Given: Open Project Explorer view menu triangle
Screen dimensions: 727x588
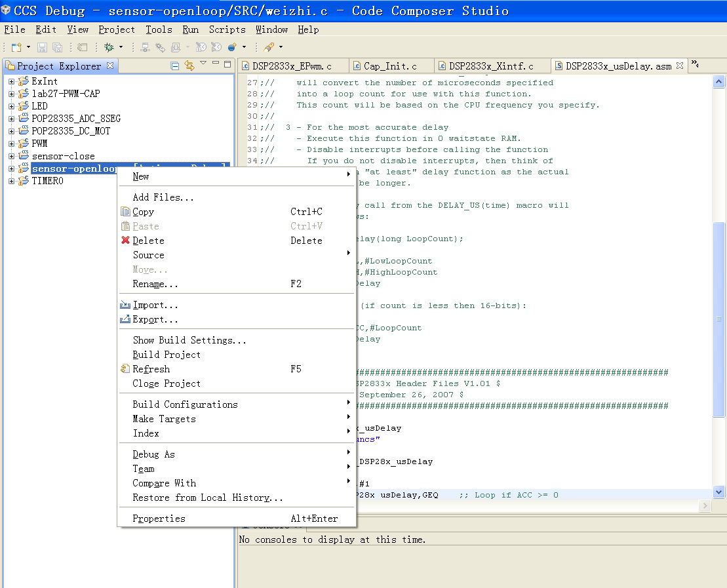Looking at the screenshot, I should pos(203,63).
